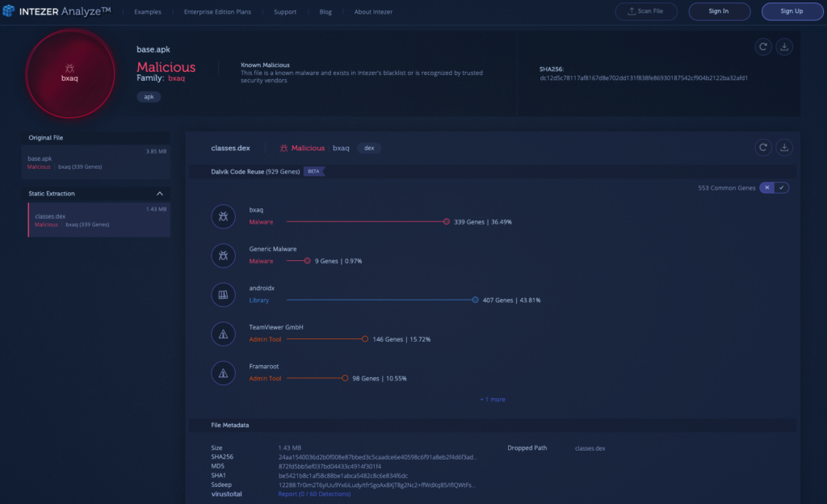Click the androidx library book icon
Image resolution: width=827 pixels, height=504 pixels.
click(x=223, y=295)
